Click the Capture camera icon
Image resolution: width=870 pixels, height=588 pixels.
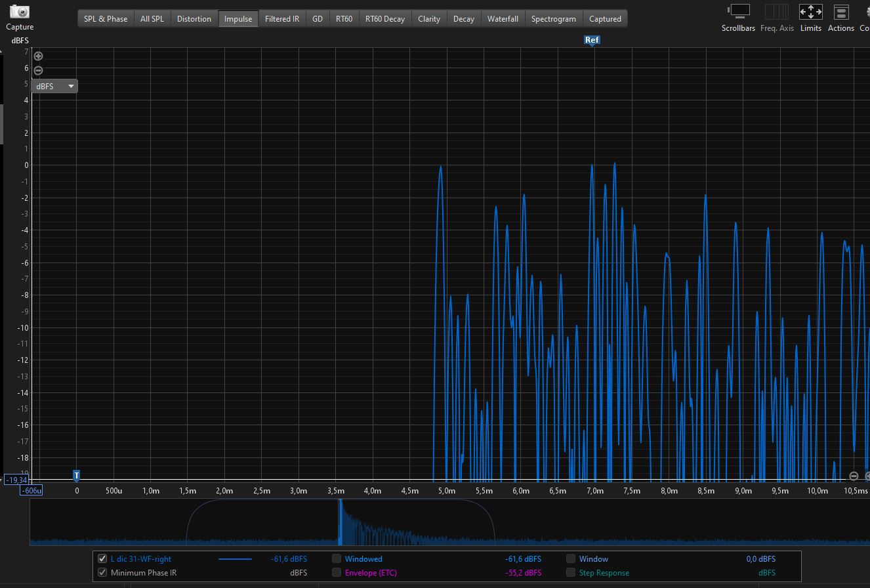(20, 12)
